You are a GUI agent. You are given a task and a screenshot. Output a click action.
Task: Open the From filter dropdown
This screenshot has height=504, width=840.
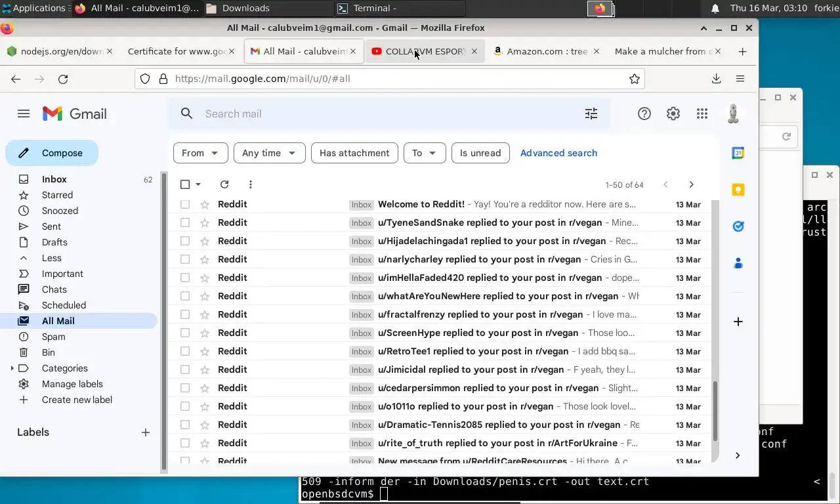point(200,153)
